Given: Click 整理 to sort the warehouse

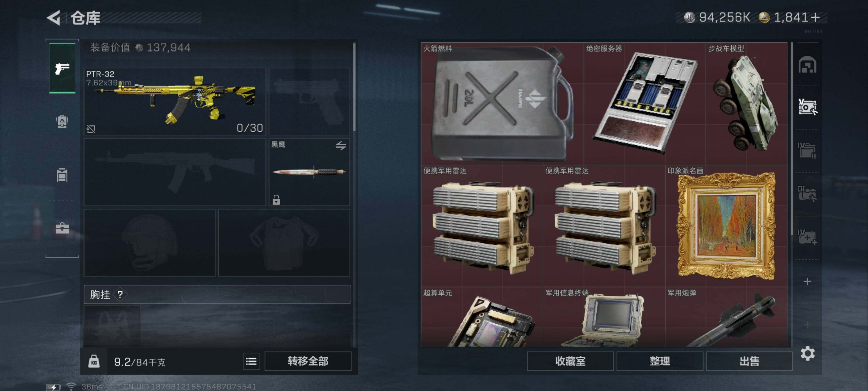Looking at the screenshot, I should point(660,361).
